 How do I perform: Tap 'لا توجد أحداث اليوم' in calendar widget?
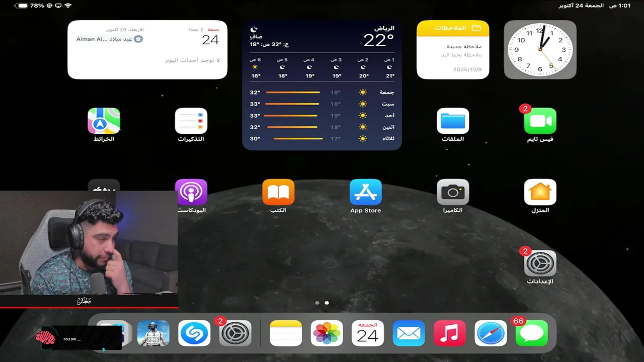[x=193, y=60]
